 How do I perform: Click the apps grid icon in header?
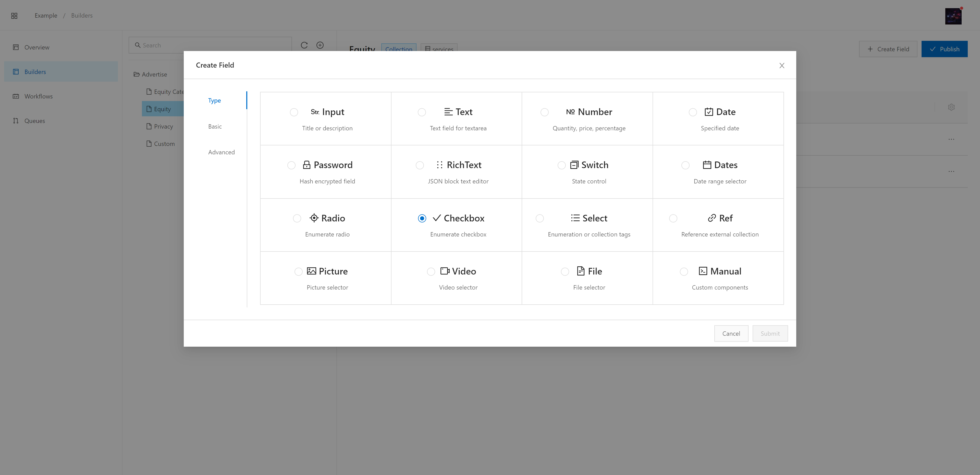(x=15, y=16)
